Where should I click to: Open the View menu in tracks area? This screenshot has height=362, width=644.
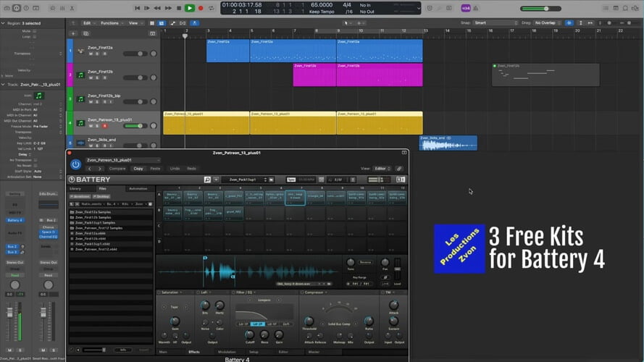tap(135, 23)
